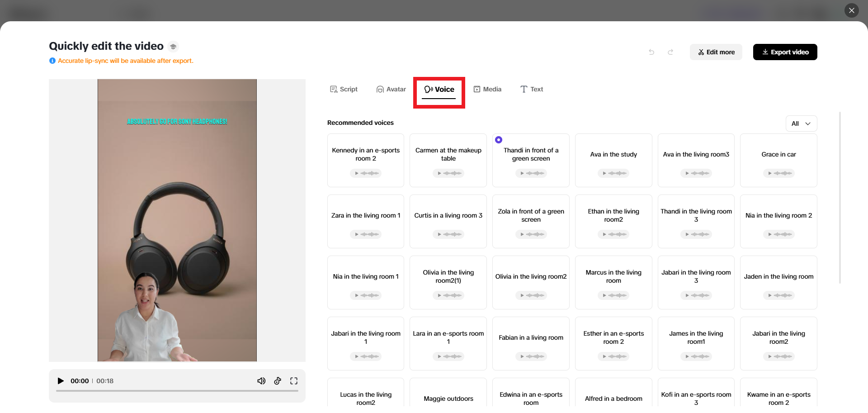The image size is (868, 413).
Task: Choose the Jabari in the living room2 voice
Action: point(779,343)
